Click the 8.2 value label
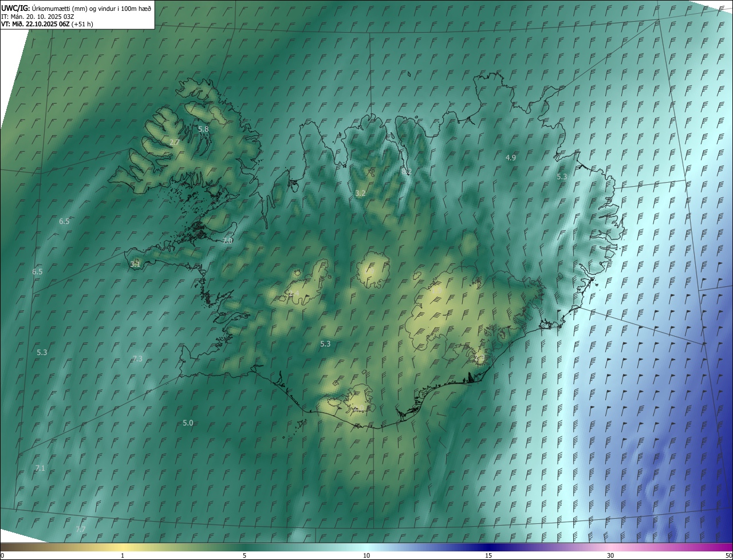Image resolution: width=733 pixels, height=560 pixels. click(x=407, y=172)
